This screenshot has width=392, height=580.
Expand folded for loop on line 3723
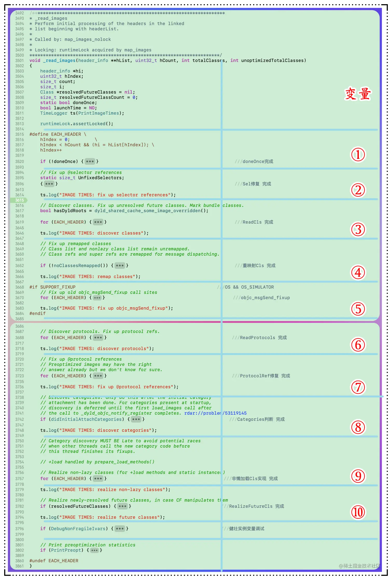click(98, 376)
